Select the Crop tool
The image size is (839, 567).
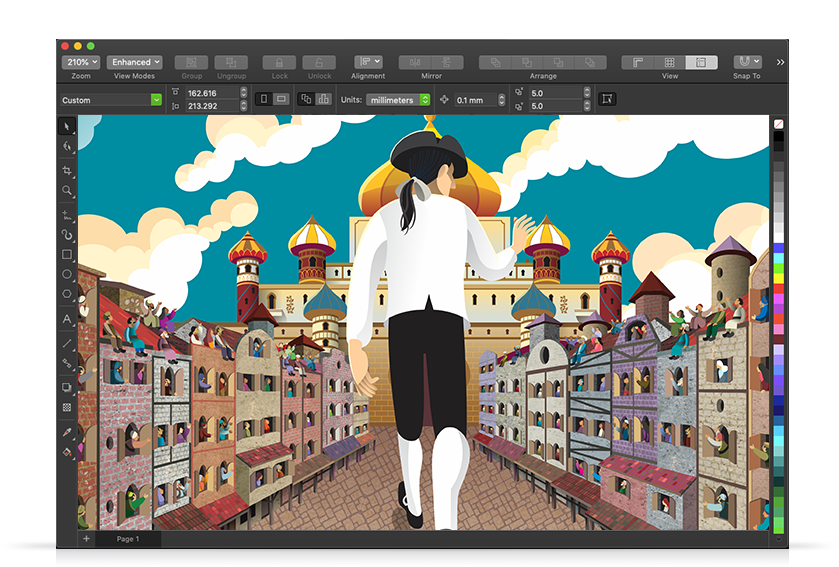(x=67, y=171)
